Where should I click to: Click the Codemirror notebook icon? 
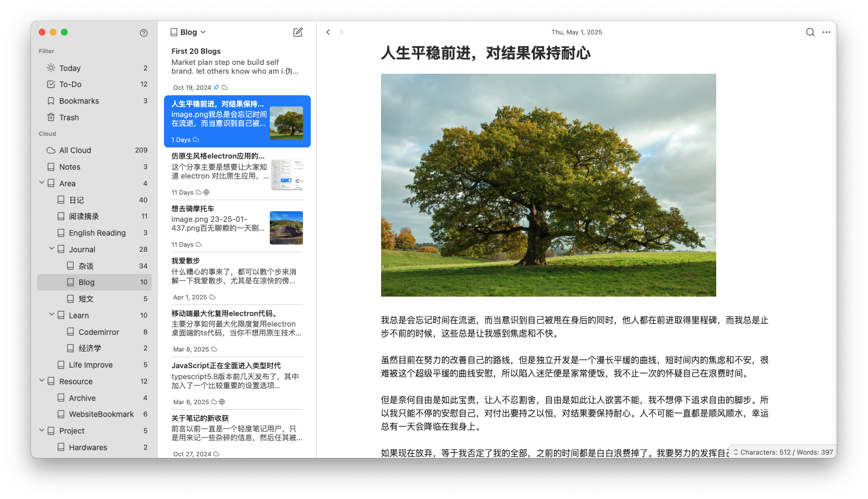tap(70, 332)
